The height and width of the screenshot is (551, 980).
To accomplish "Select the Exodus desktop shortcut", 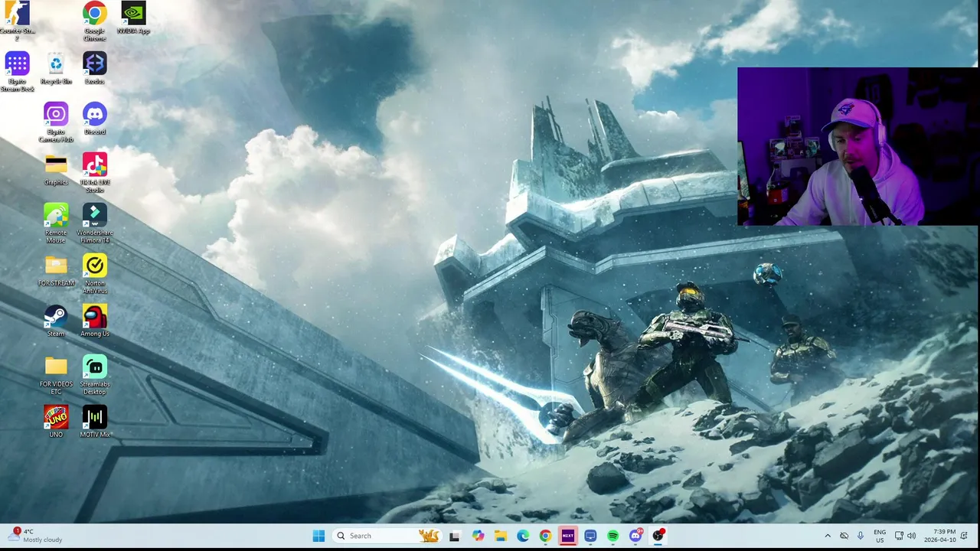I will pos(94,68).
